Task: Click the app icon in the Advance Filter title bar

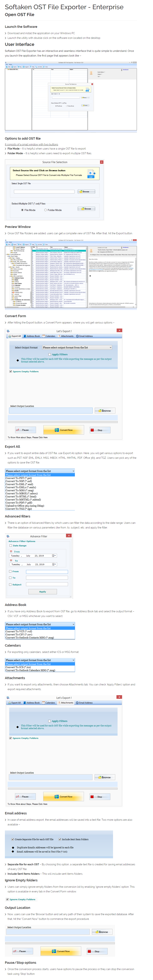Action: 8,536
